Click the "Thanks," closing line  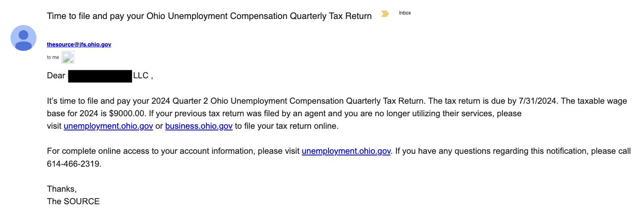point(61,189)
